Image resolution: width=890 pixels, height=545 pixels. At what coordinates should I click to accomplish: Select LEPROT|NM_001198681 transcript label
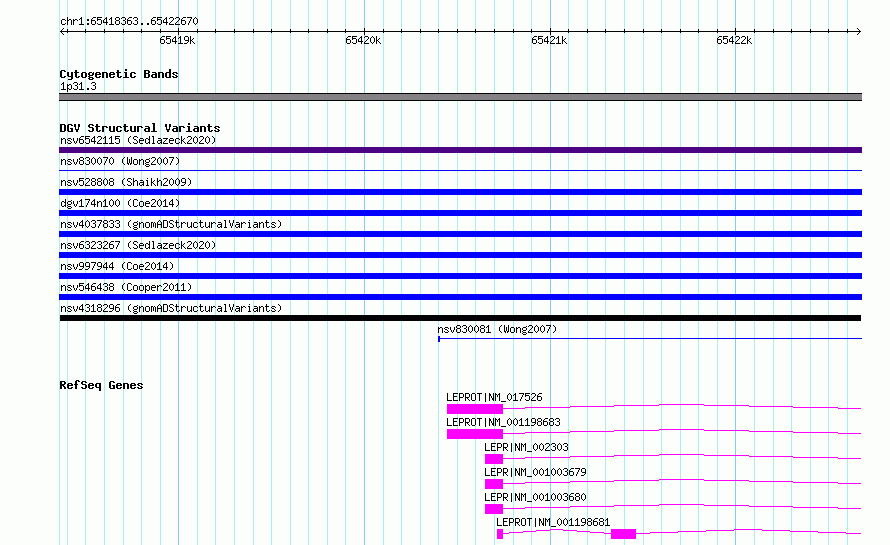tap(553, 522)
